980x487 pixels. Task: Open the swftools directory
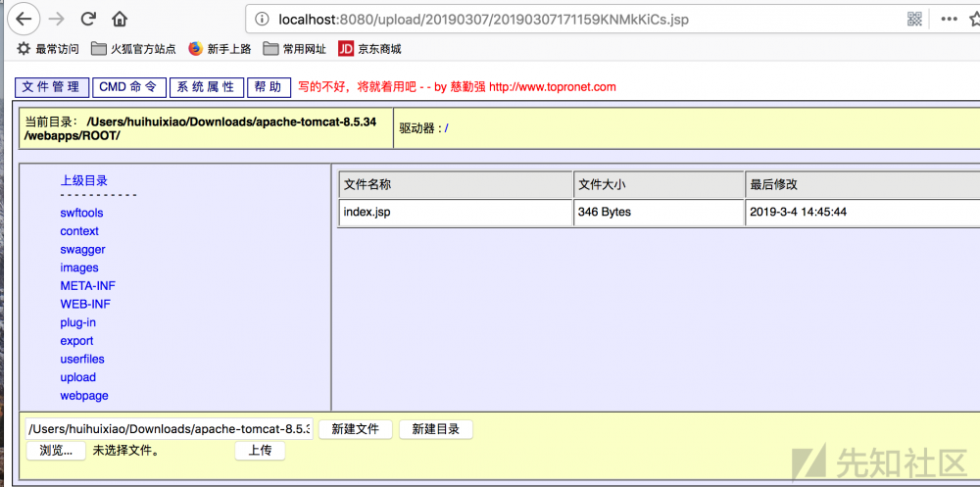[x=81, y=214]
